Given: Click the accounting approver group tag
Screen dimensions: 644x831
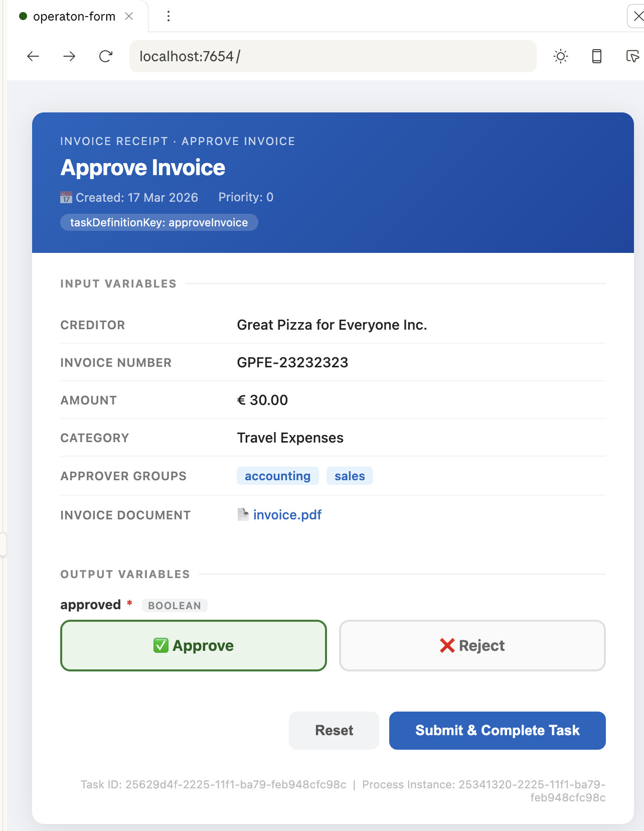Looking at the screenshot, I should click(x=277, y=476).
